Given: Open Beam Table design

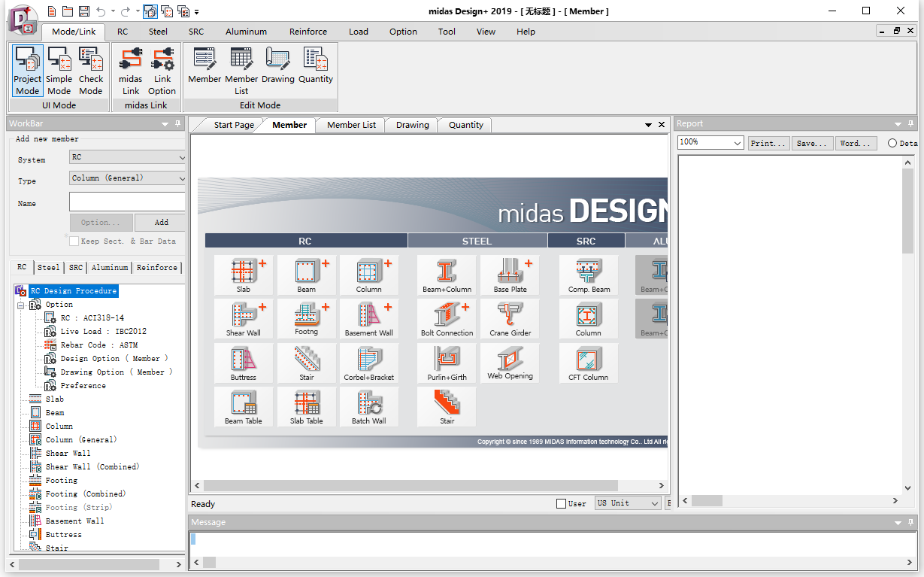Looking at the screenshot, I should tap(243, 407).
